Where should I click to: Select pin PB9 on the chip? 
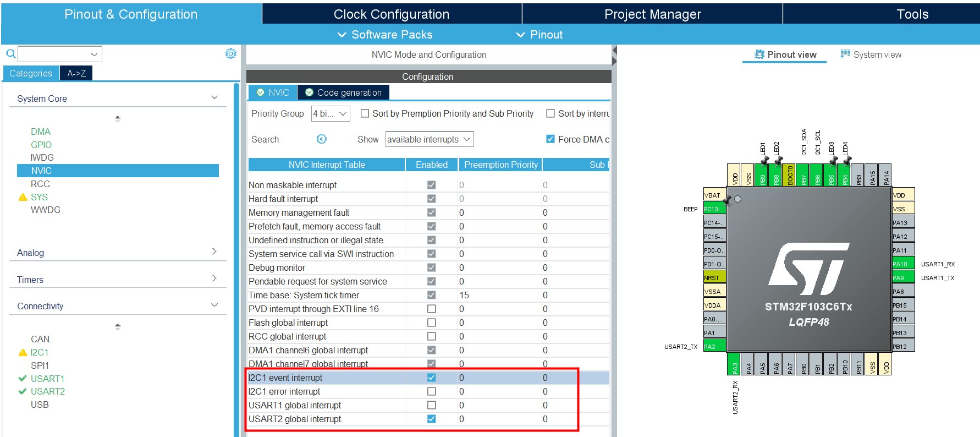click(x=762, y=175)
